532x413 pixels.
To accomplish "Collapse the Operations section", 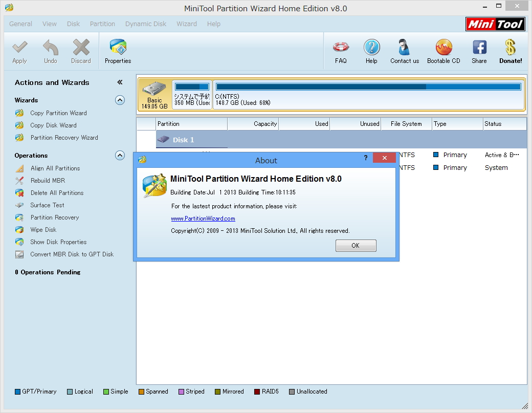I will [120, 155].
